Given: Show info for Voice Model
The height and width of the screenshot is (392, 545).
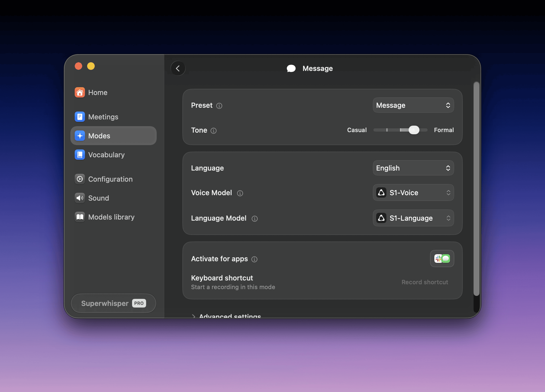Looking at the screenshot, I should [x=240, y=193].
